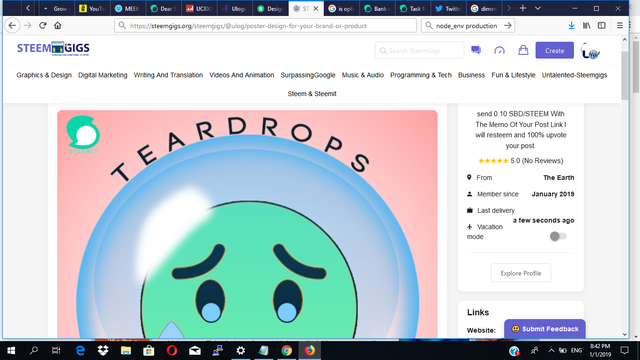Launch Microsoft Edge from taskbar

[80, 351]
